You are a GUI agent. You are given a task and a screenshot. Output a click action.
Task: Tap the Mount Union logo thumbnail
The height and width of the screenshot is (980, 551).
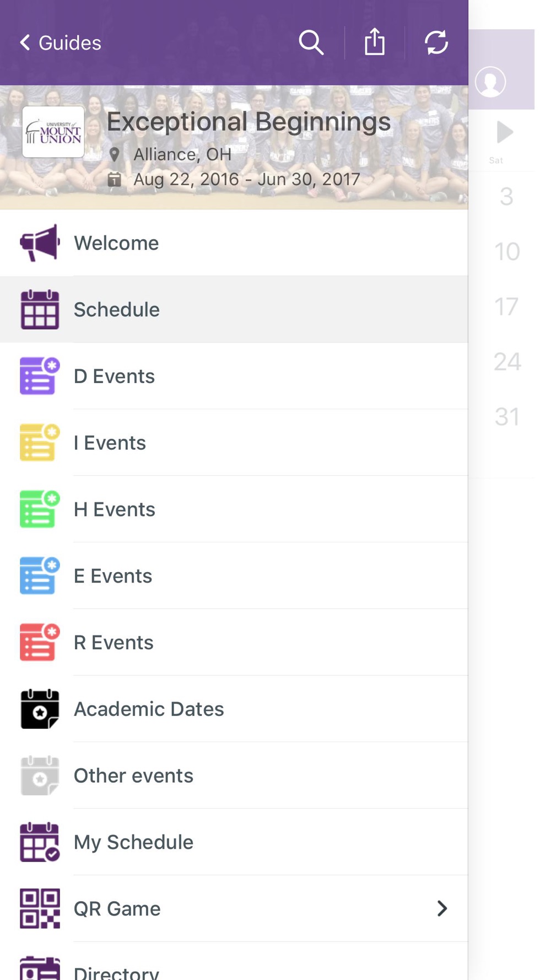[x=53, y=132]
